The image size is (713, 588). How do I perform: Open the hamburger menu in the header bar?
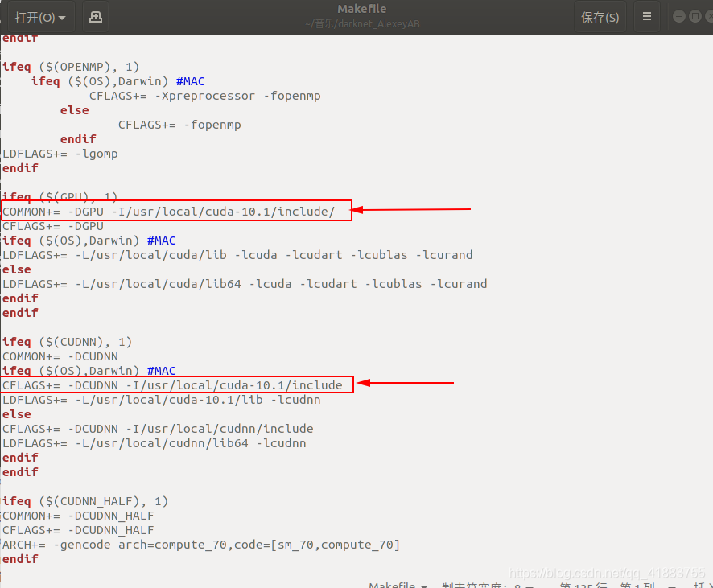click(647, 17)
